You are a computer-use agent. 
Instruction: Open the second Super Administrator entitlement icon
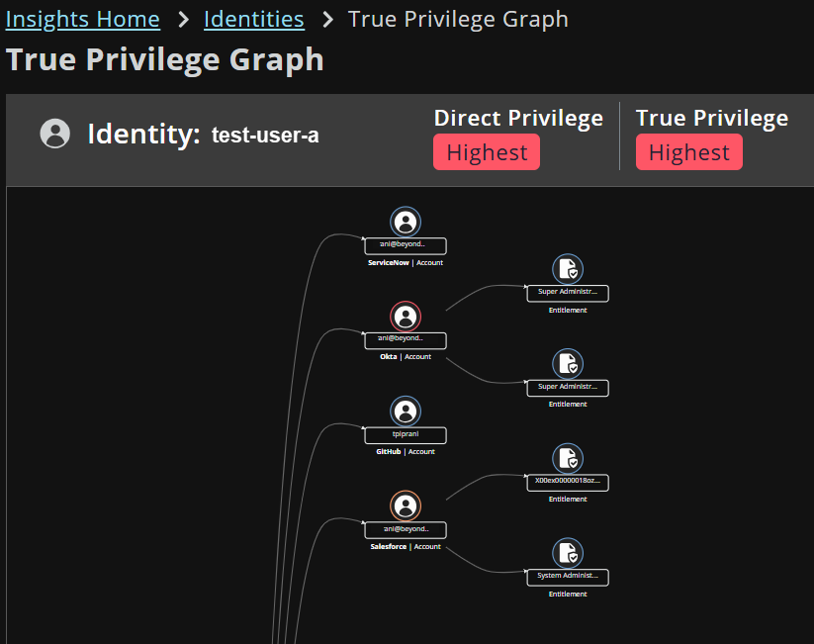(567, 363)
